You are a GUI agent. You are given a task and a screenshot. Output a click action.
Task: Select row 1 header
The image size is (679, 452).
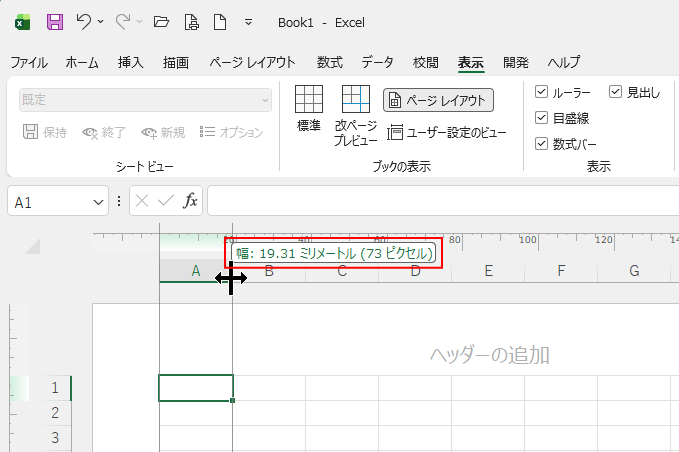pos(55,388)
